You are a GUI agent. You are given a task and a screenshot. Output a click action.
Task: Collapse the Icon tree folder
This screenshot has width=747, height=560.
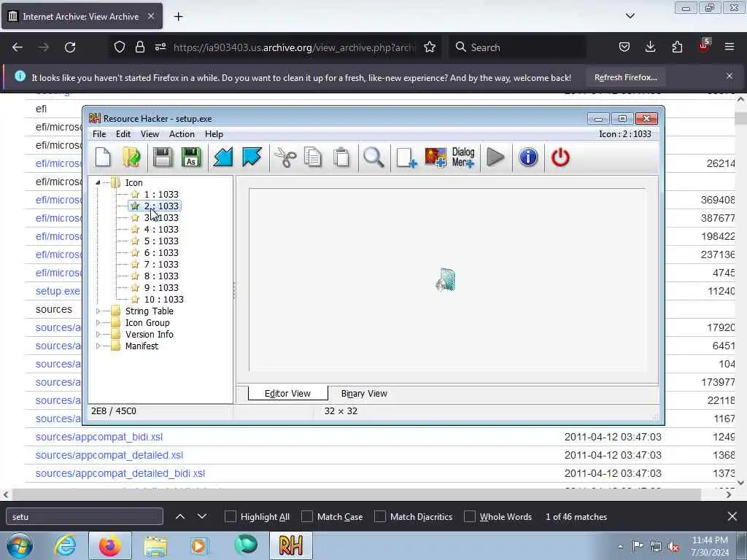[98, 182]
